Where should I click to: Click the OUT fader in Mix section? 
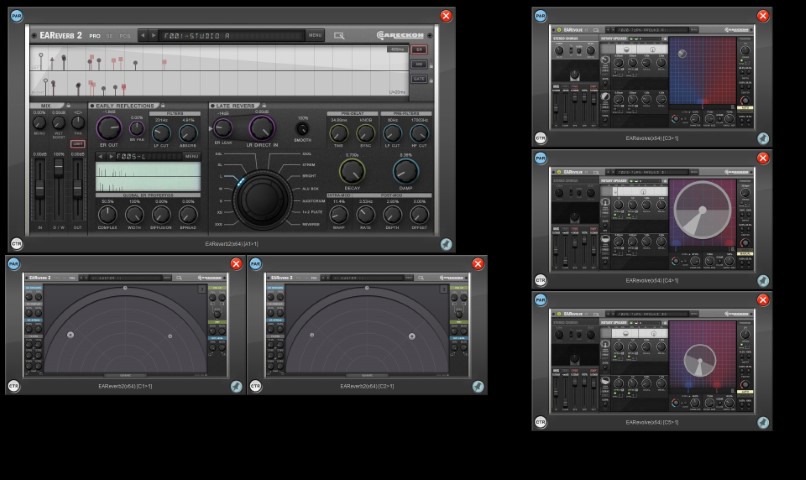coord(78,190)
